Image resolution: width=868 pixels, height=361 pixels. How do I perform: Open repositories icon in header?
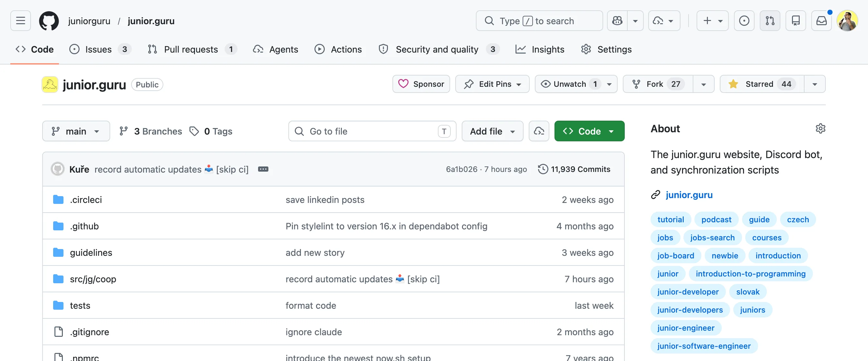coord(796,21)
